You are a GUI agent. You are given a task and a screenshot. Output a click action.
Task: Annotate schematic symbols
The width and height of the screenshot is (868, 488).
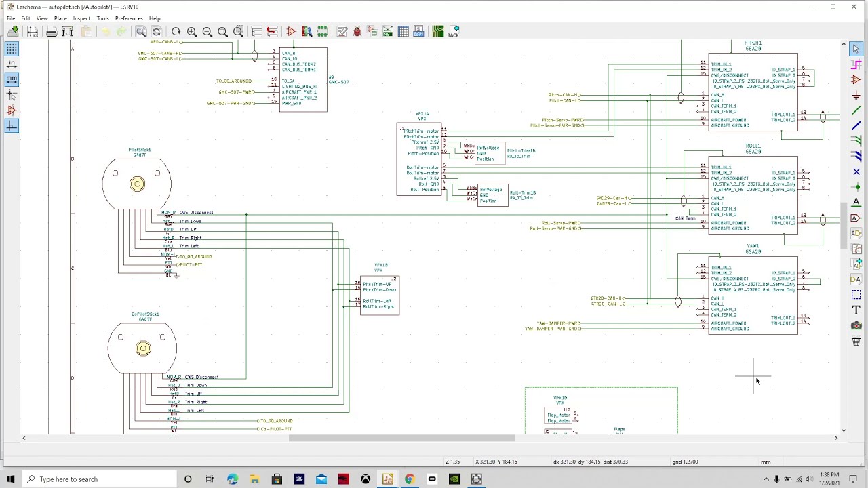click(x=342, y=31)
